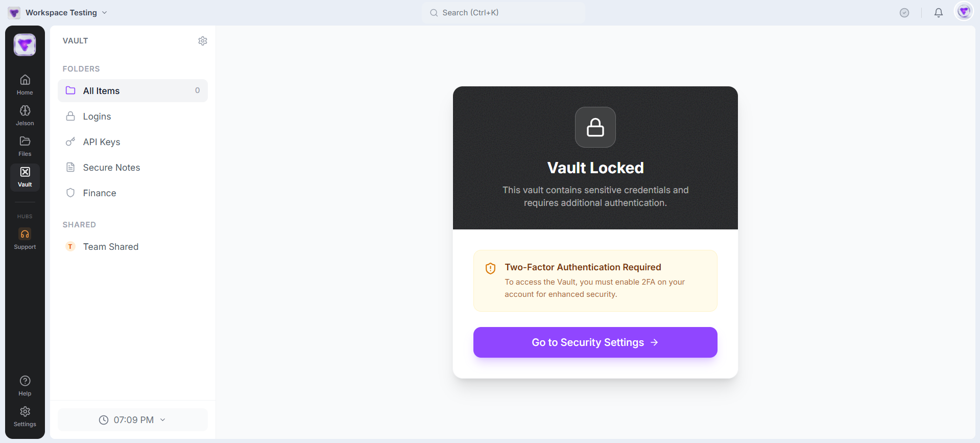Screen dimensions: 980x443
Task: Open the Home section in the sidebar
Action: point(25,84)
